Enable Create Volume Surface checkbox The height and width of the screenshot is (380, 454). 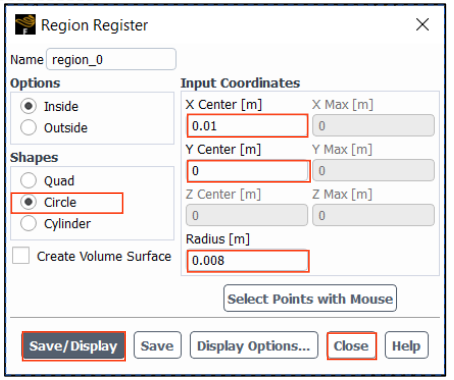tap(21, 256)
